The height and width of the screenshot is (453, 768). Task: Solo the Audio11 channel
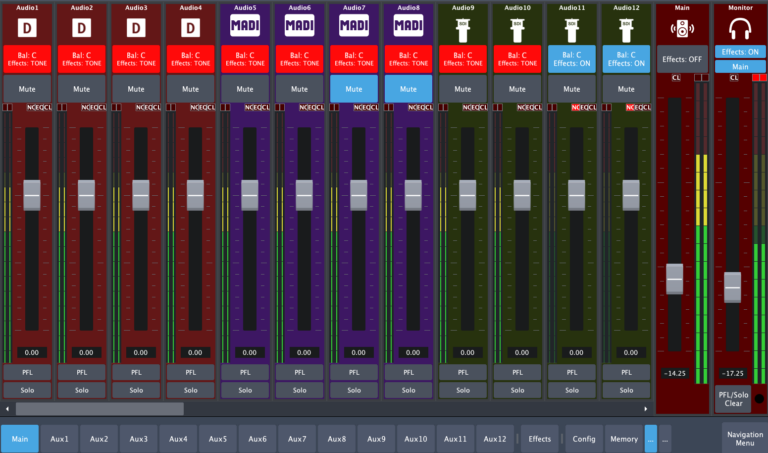(572, 390)
